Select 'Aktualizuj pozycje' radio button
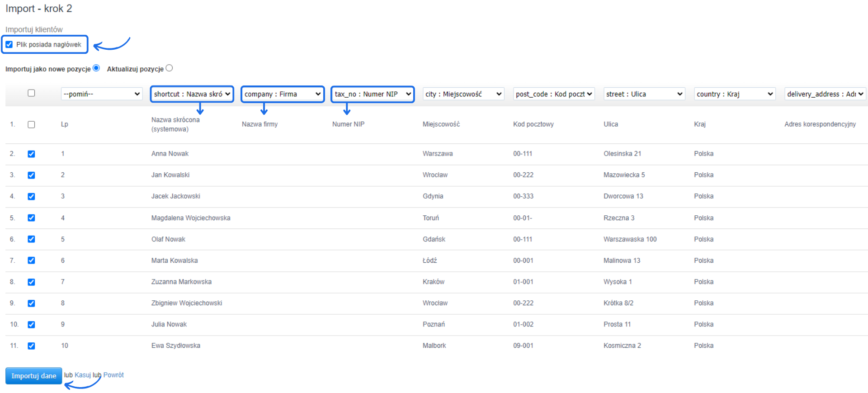868x393 pixels. pos(170,68)
